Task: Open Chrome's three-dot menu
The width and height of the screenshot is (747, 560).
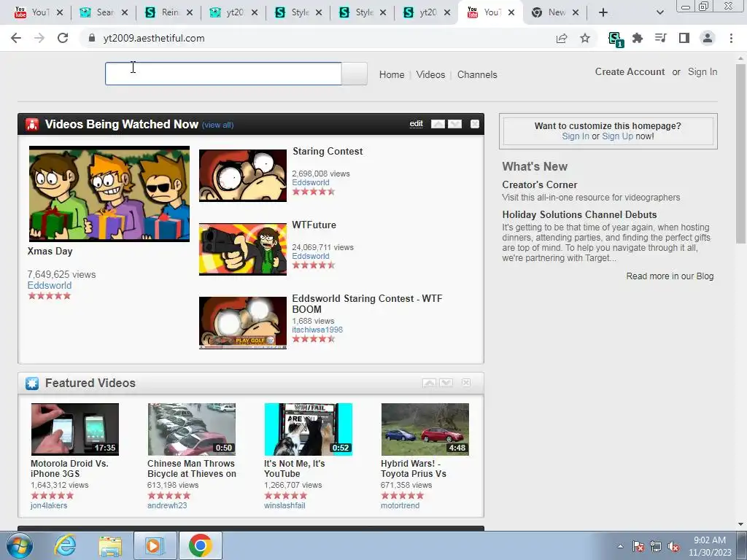Action: click(731, 38)
